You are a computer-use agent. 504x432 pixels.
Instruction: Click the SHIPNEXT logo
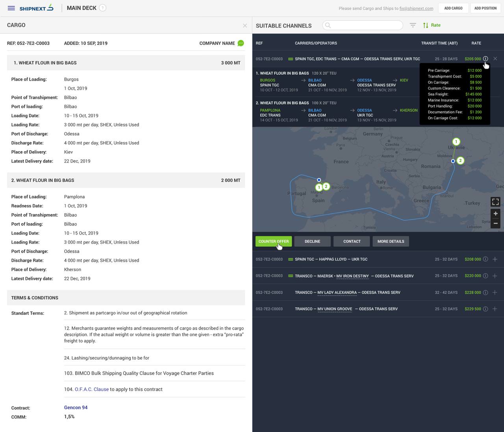(x=36, y=8)
